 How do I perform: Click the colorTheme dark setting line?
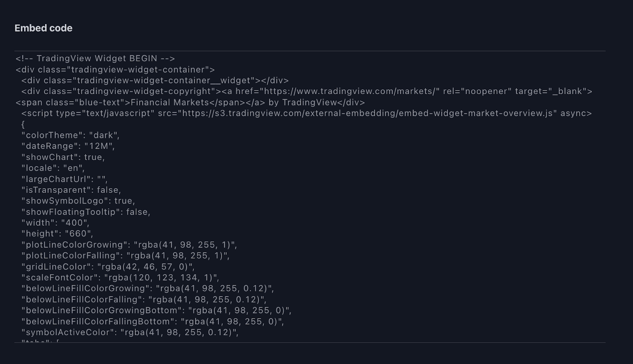[x=70, y=135]
